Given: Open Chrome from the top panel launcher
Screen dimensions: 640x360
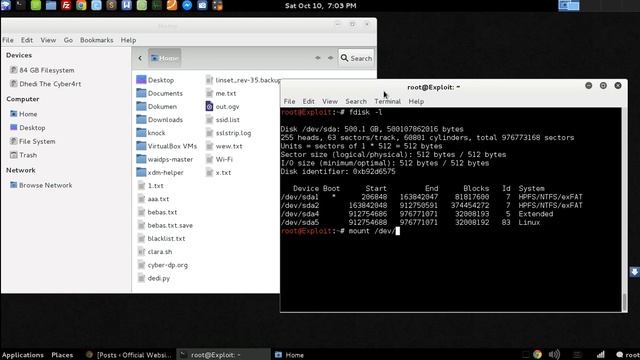Looking at the screenshot, I should (x=81, y=5).
